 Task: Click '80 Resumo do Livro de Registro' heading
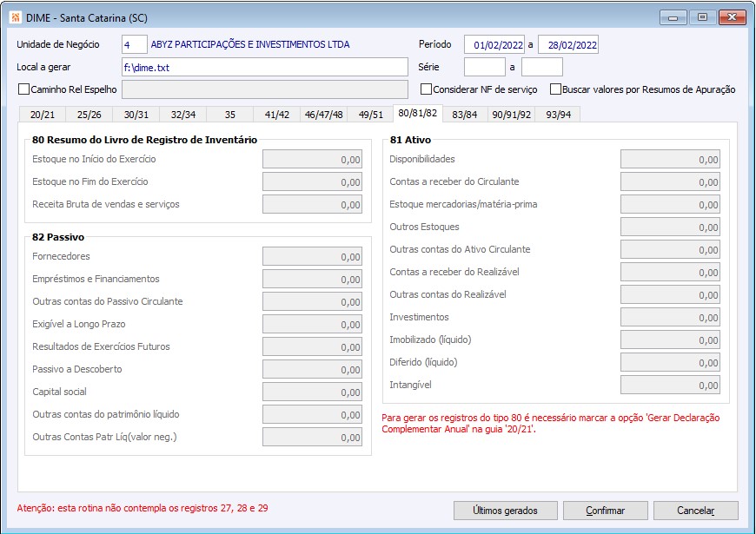(x=144, y=140)
